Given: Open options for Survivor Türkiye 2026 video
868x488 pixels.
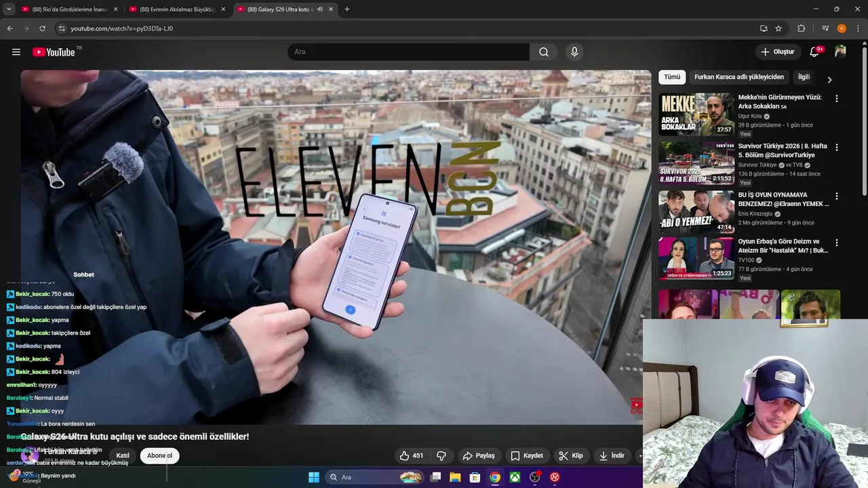Looking at the screenshot, I should point(836,147).
